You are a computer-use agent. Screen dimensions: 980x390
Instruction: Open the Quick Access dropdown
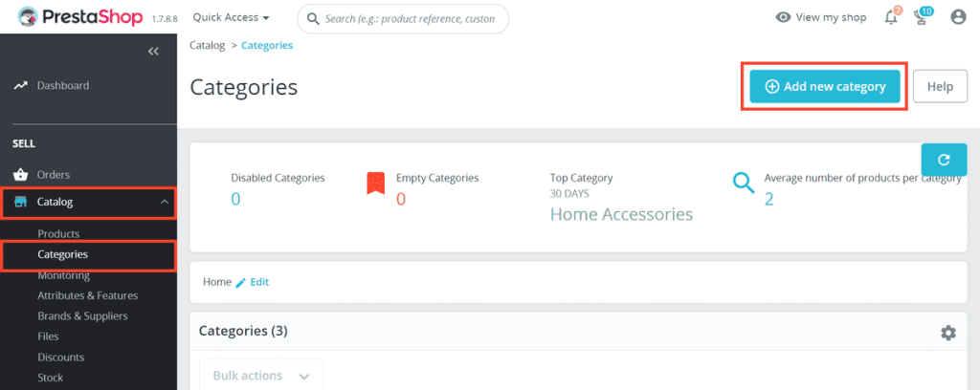point(232,18)
